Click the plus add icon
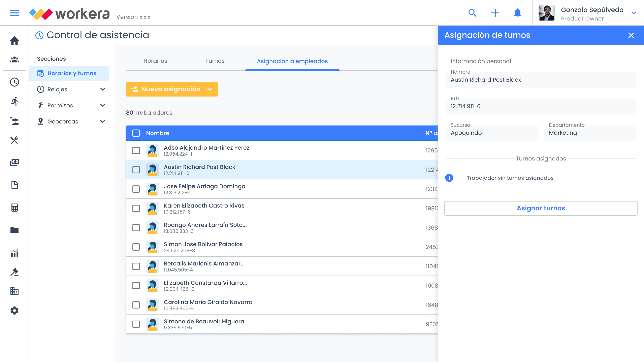The image size is (644, 362). click(x=495, y=13)
